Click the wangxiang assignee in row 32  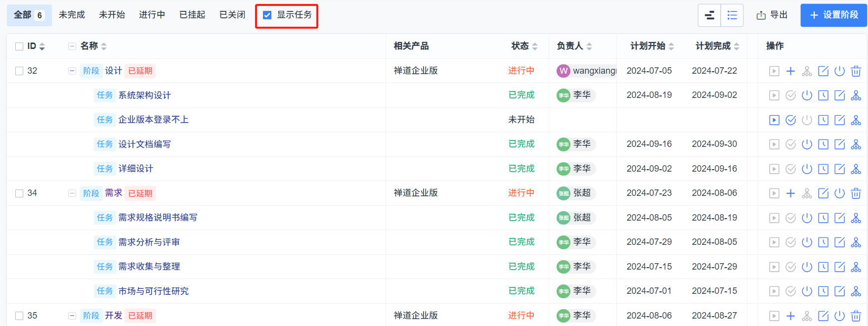(x=587, y=71)
